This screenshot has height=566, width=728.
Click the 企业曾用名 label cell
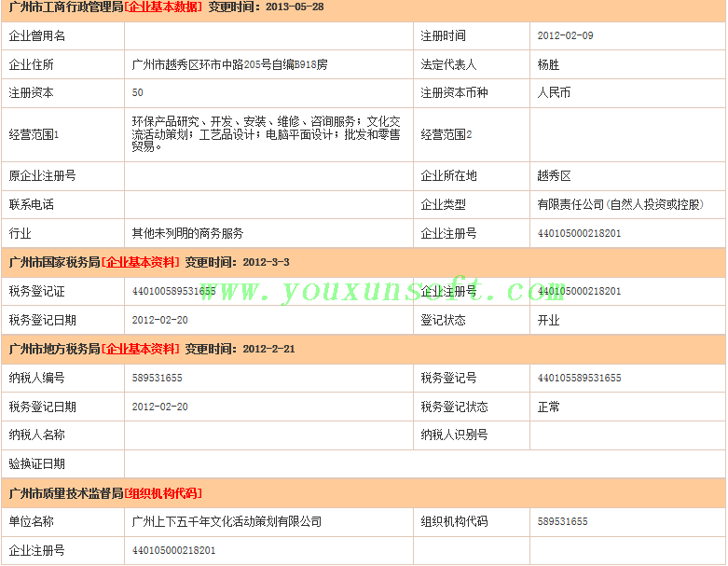(37, 35)
